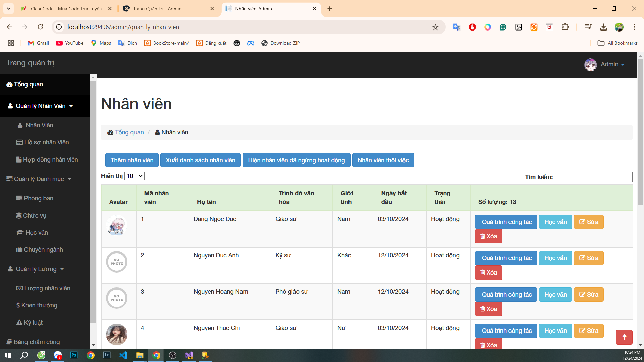Delete Dang Ngoc Duc with Xóa

[x=488, y=236]
